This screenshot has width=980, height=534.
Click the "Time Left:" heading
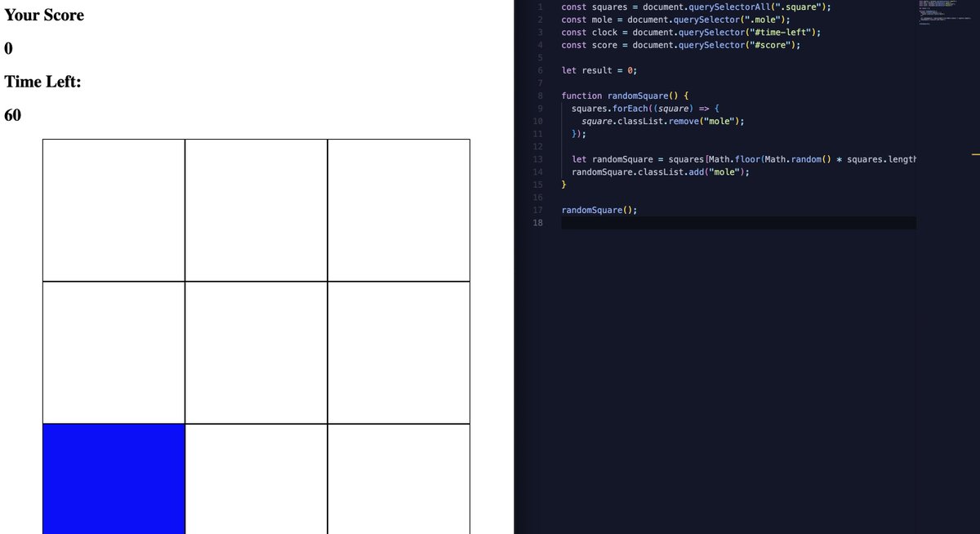click(42, 82)
